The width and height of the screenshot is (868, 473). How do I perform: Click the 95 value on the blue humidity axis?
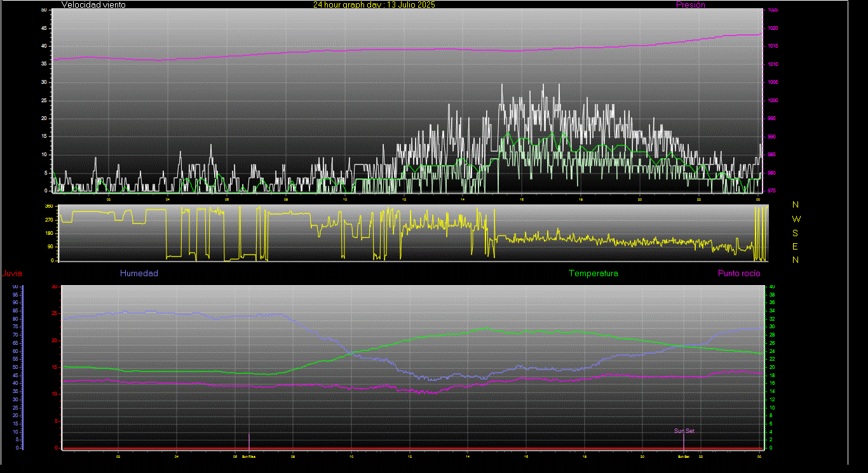15,295
